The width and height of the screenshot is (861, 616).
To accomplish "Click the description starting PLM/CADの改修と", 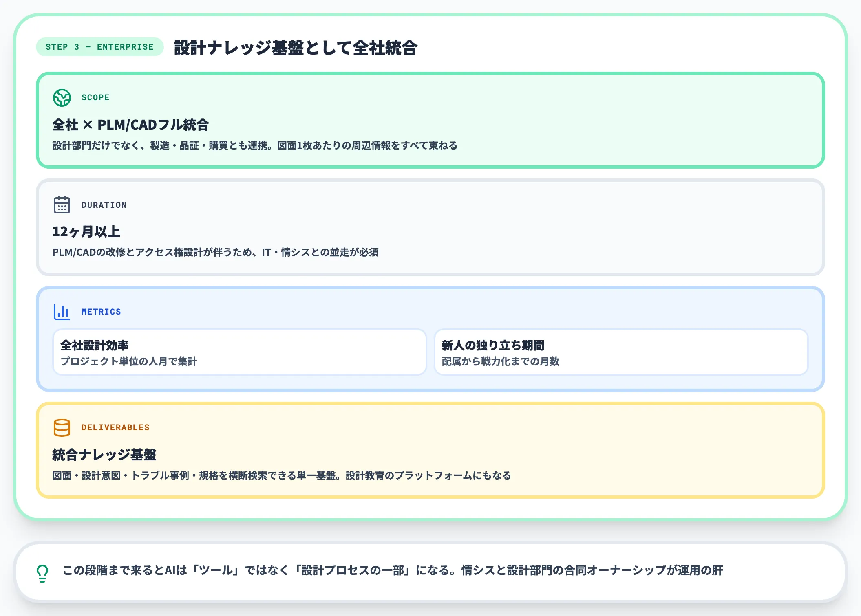I will (x=216, y=252).
